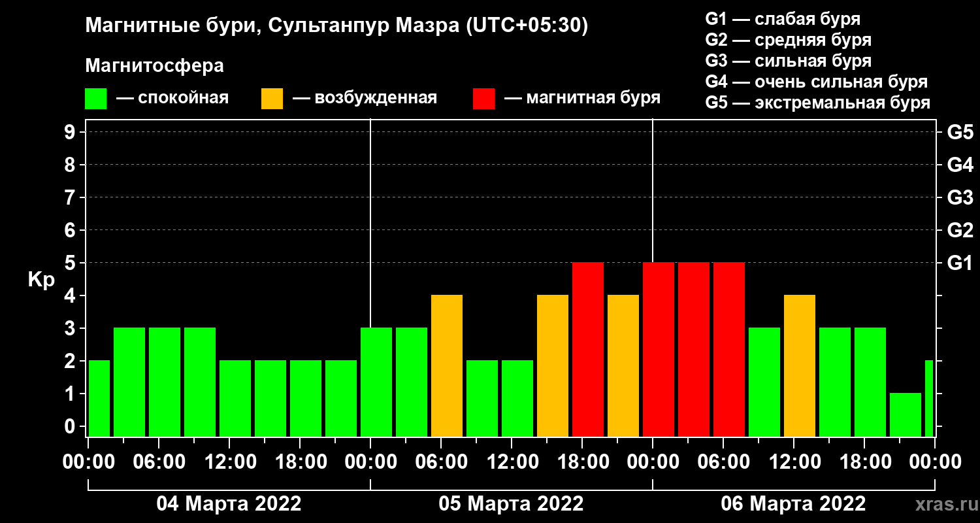Image resolution: width=980 pixels, height=523 pixels.
Task: Click 'G5 — экстремальная буря' legend line
Action: [818, 103]
